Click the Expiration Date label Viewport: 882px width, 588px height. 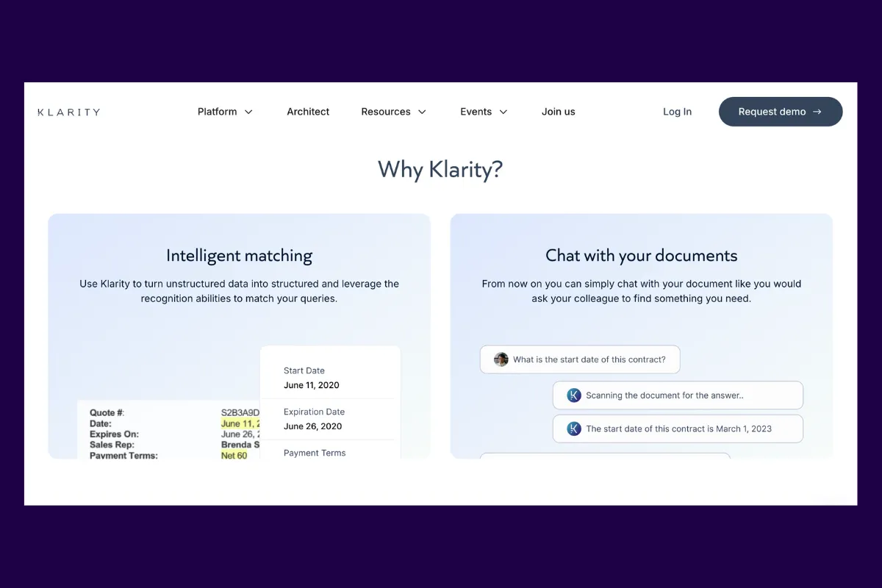coord(314,412)
